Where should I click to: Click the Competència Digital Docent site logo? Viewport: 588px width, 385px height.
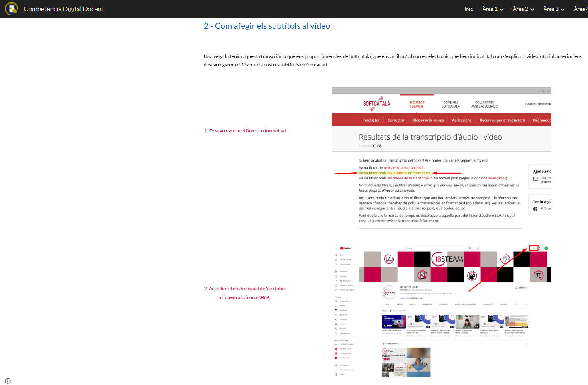click(x=12, y=9)
